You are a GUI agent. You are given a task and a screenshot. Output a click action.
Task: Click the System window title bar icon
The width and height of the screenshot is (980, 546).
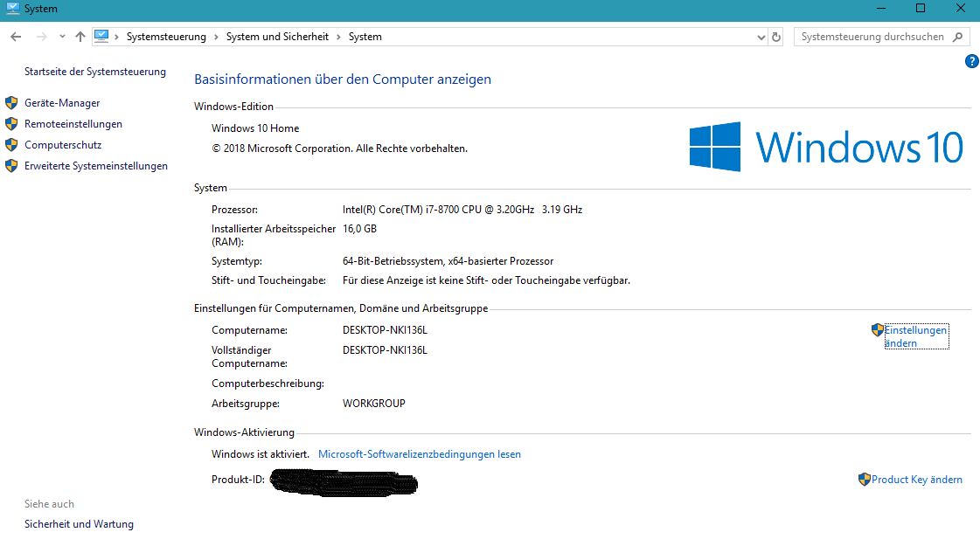[12, 8]
